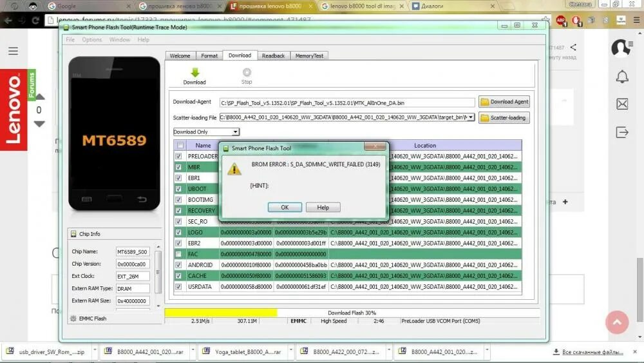Open Scatter-loading file browser button
Image resolution: width=644 pixels, height=363 pixels.
(504, 117)
